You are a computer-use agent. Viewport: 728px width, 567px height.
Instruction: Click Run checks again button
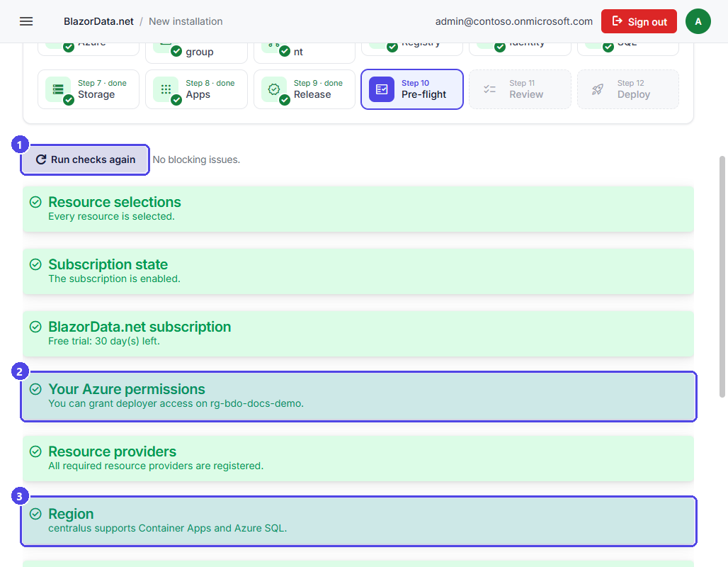[85, 159]
